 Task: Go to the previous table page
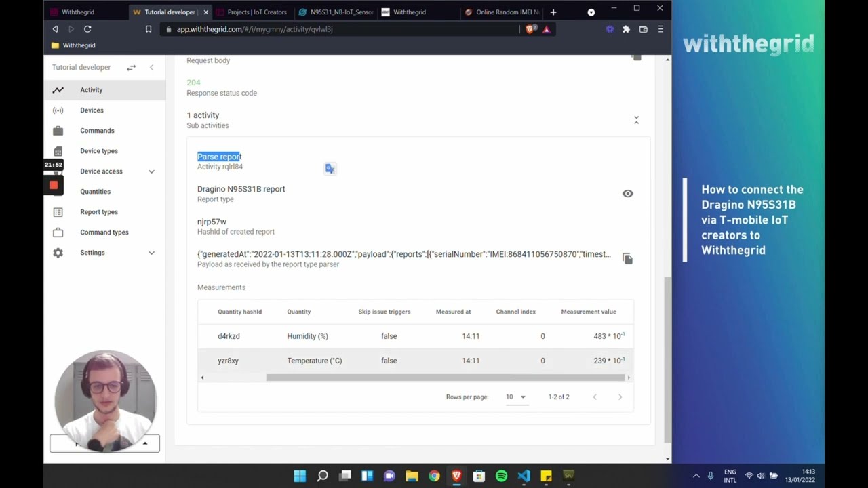coord(595,397)
